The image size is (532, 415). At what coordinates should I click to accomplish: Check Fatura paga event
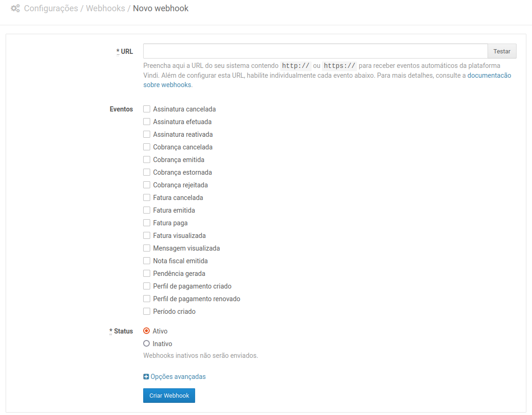tap(146, 223)
